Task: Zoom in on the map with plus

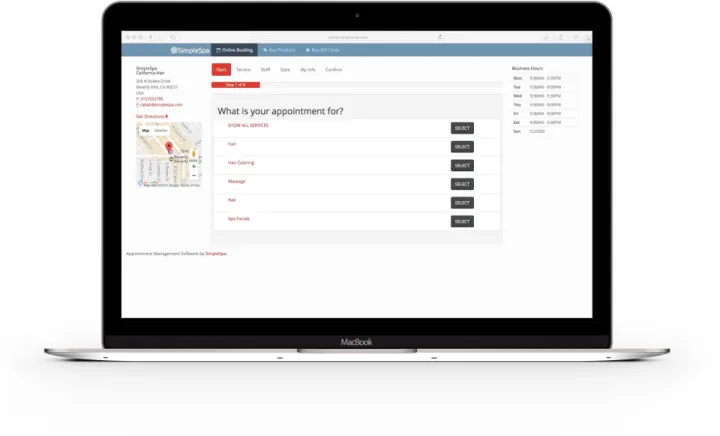Action: [193, 166]
